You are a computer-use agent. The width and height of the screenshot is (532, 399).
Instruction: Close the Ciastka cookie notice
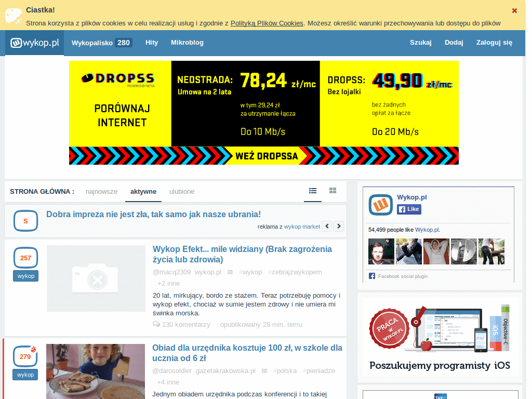point(514,10)
